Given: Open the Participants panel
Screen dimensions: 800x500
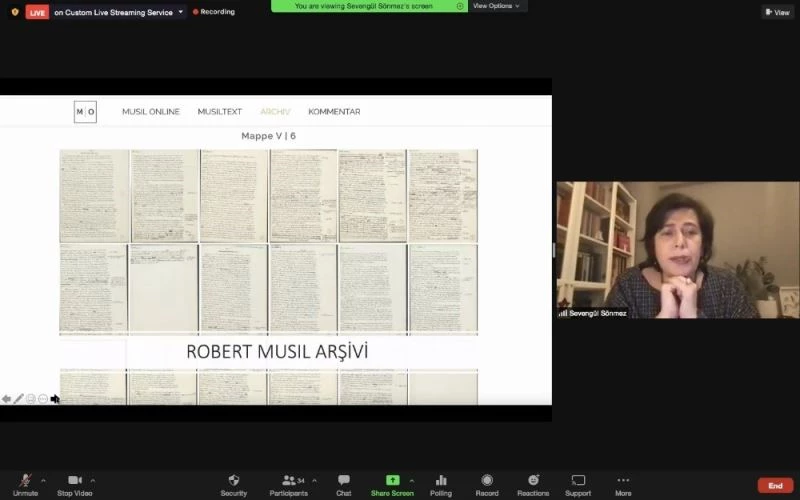Looking at the screenshot, I should tap(290, 482).
